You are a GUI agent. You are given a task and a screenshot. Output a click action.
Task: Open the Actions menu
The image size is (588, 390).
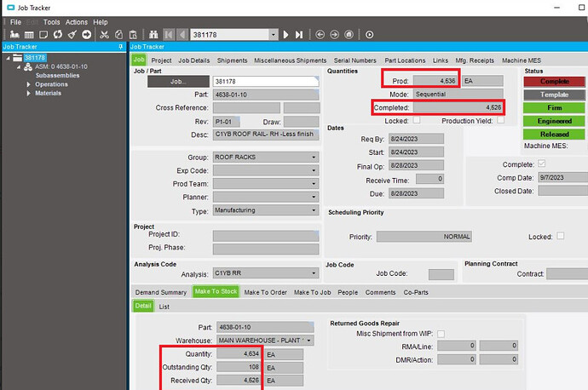pos(77,22)
